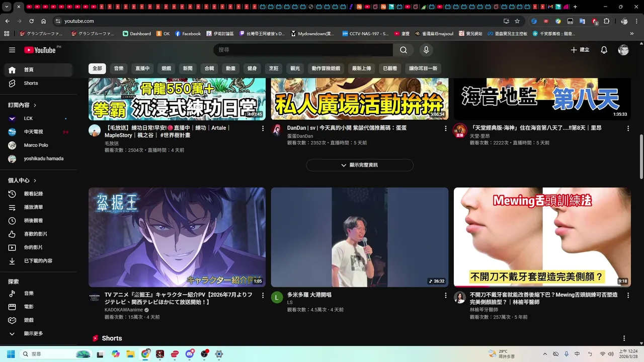Viewport: 644px width, 362px height.
Task: Open the YouTube hamburger guide menu
Action: point(12,50)
